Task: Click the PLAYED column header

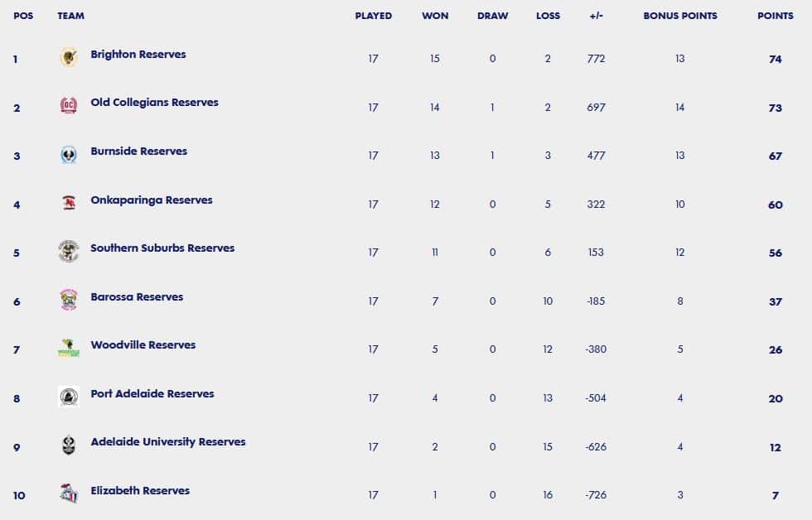Action: pos(374,16)
